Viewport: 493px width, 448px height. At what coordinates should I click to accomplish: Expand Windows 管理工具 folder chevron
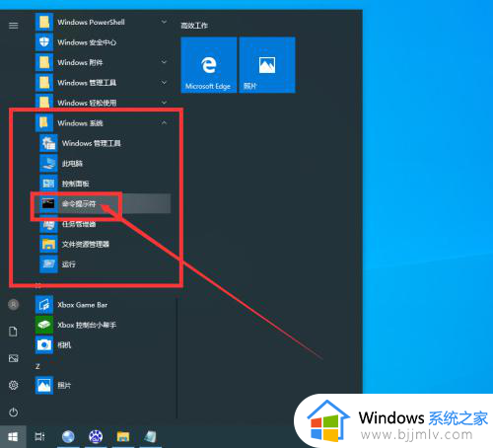coord(164,82)
